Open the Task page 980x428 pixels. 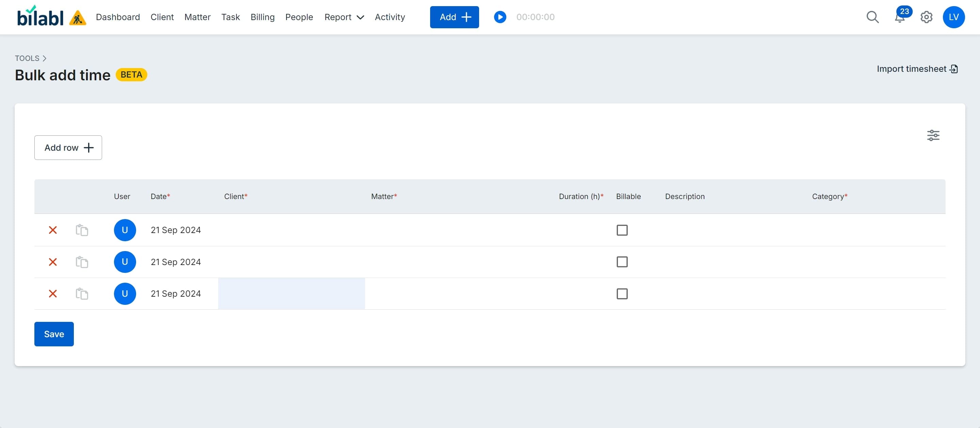click(231, 17)
